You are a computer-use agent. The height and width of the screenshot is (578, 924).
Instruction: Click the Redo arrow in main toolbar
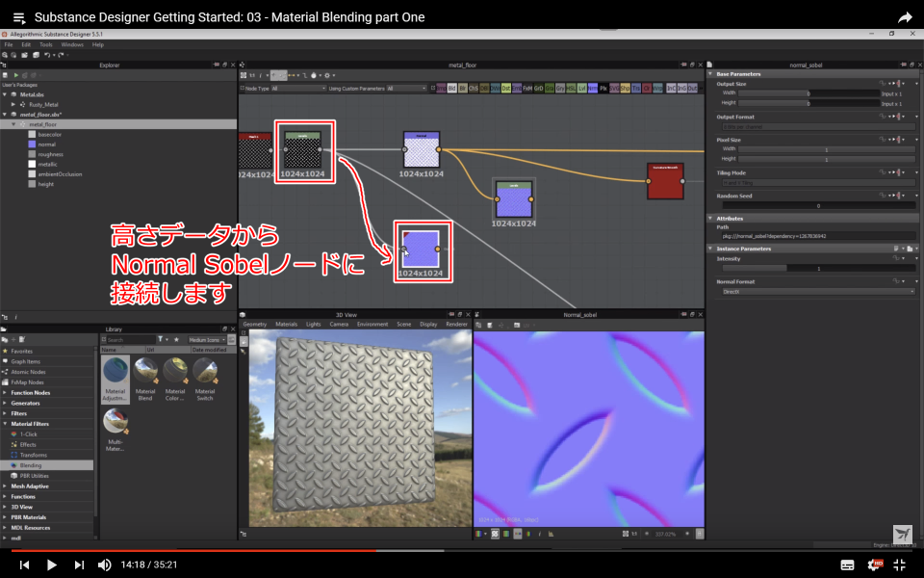point(61,55)
